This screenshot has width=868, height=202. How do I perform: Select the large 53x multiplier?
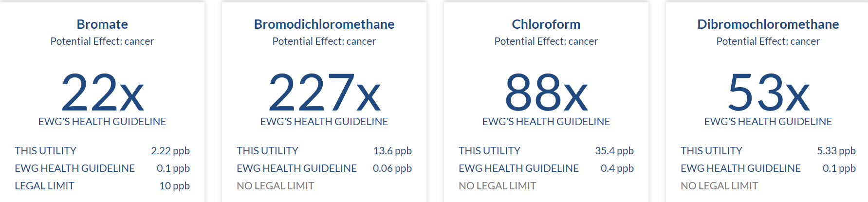(768, 92)
